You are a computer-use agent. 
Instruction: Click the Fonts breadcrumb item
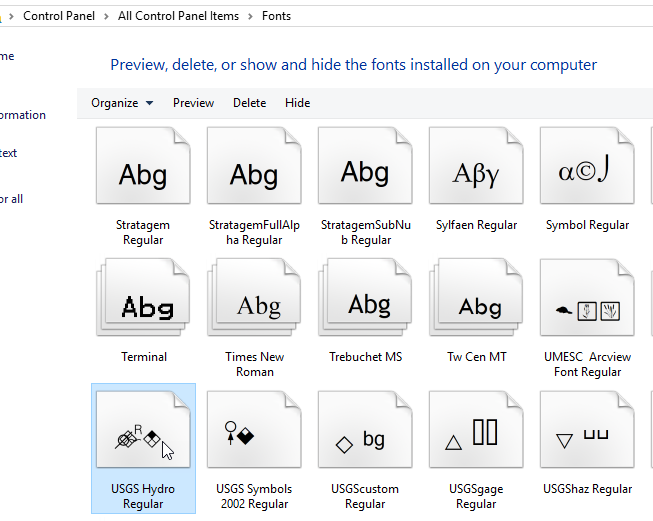tap(276, 16)
